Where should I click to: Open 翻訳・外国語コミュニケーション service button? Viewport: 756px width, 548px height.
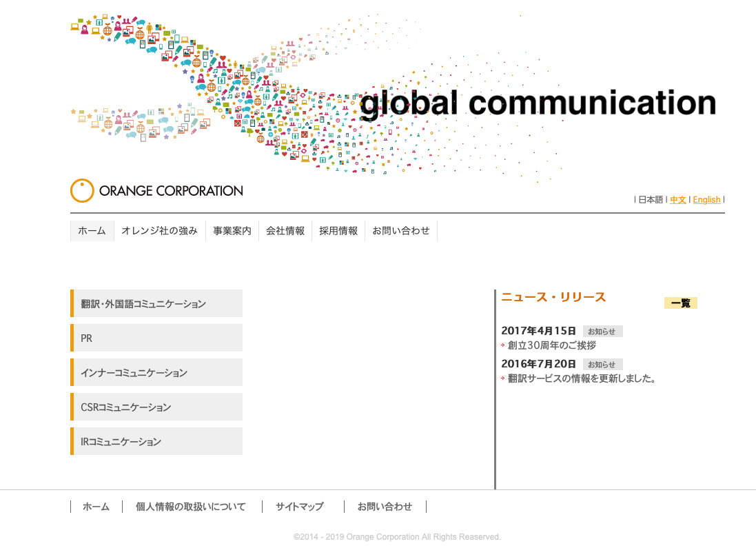(156, 303)
